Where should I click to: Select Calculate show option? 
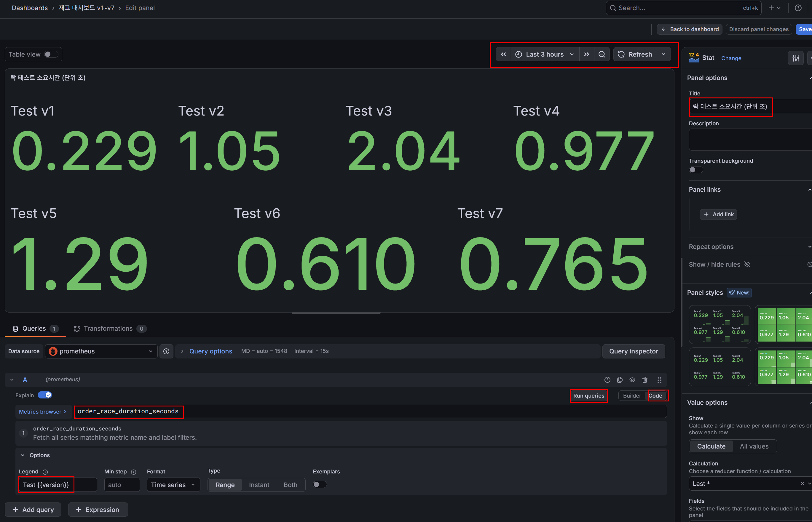click(x=711, y=446)
